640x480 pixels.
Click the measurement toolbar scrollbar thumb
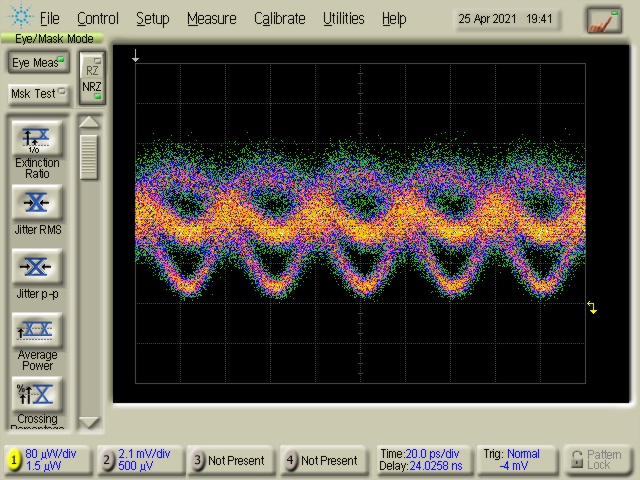click(x=90, y=156)
